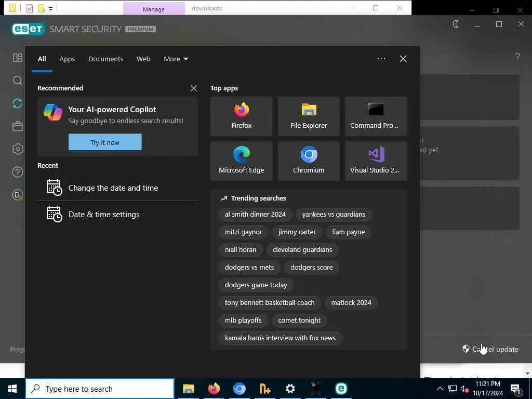Viewport: 532px width, 399px height.
Task: Open Microsoft Edge tile
Action: coord(241,161)
